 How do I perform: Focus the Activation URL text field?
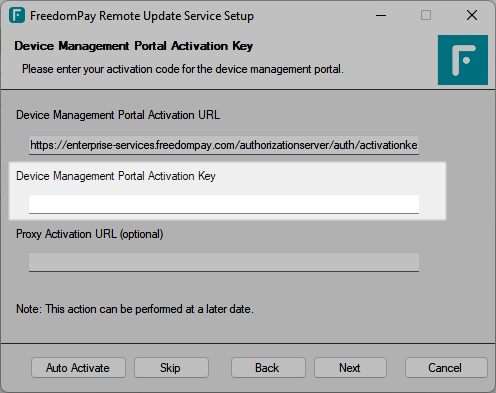(224, 145)
